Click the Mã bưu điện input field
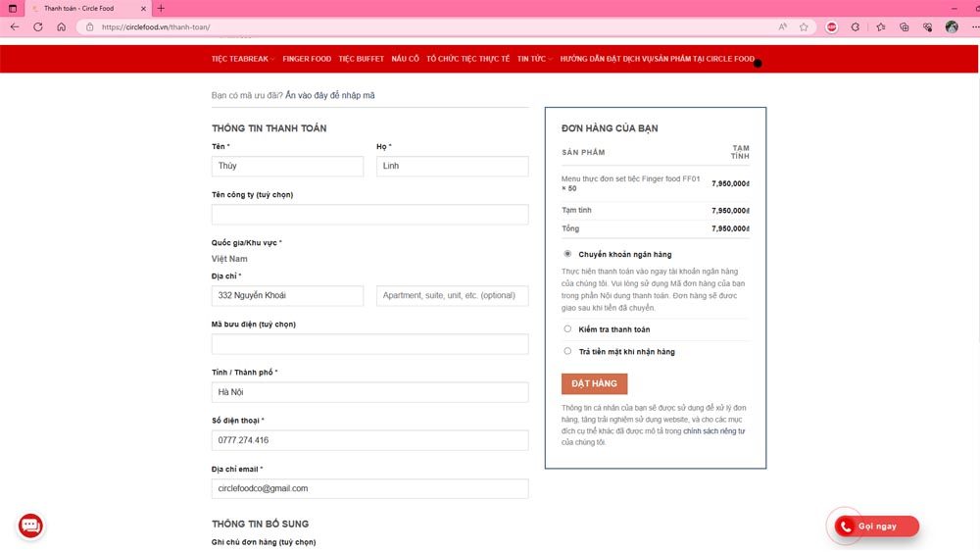Viewport: 980px width, 552px height. [x=370, y=344]
